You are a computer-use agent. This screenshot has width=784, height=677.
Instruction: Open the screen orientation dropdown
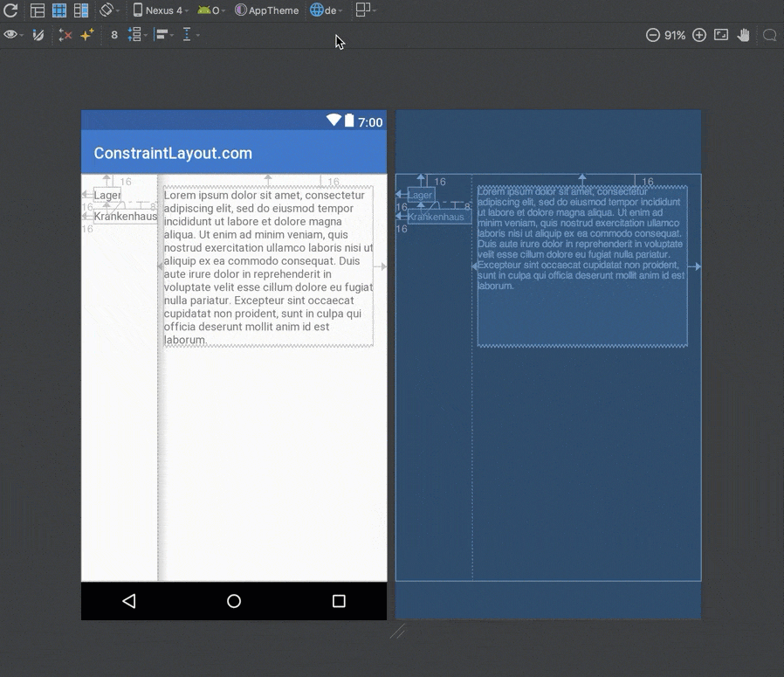pos(108,10)
